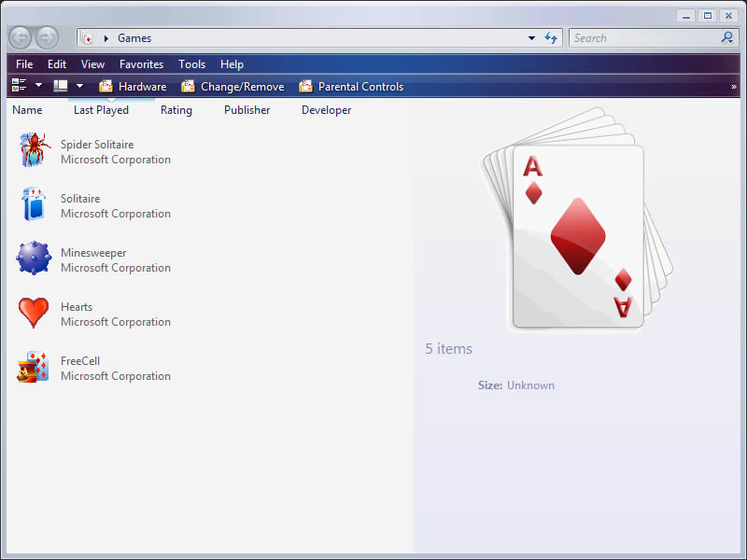Show hidden toolbar commands chevron
The height and width of the screenshot is (560, 747).
pyautogui.click(x=734, y=87)
